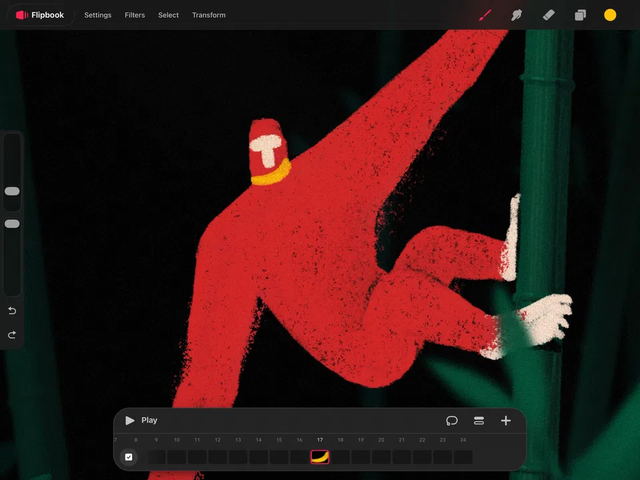The height and width of the screenshot is (480, 640).
Task: Open the Filters menu
Action: pos(135,15)
